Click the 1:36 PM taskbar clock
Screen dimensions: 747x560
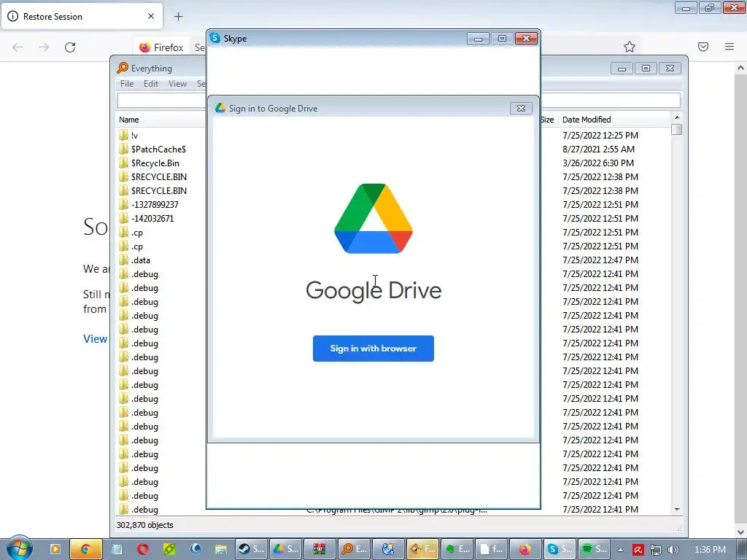click(x=710, y=550)
